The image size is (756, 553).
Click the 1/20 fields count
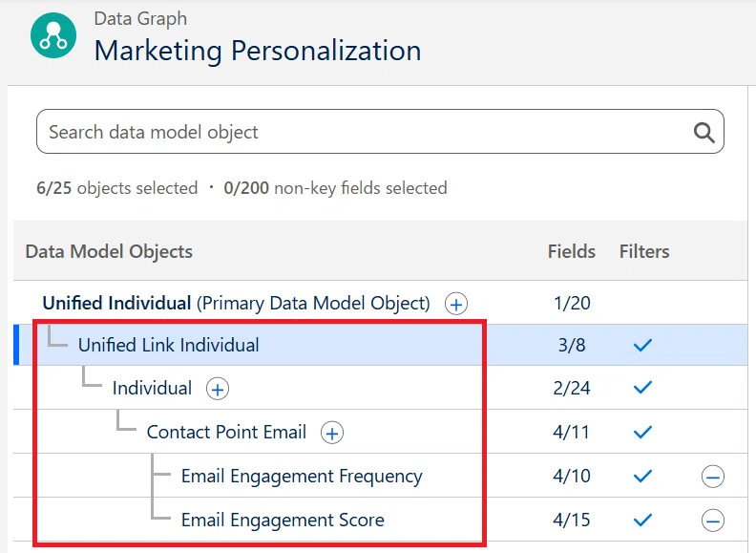(572, 303)
